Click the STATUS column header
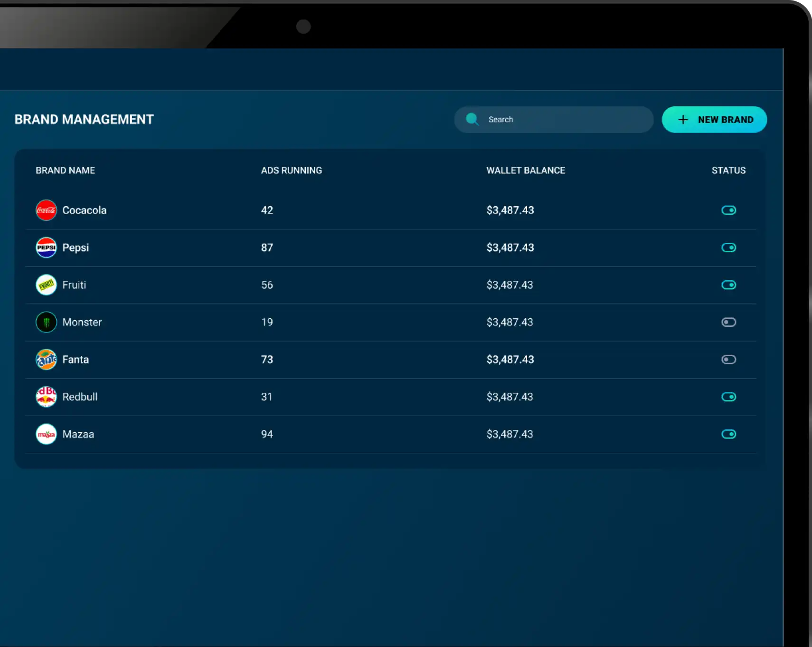 728,170
